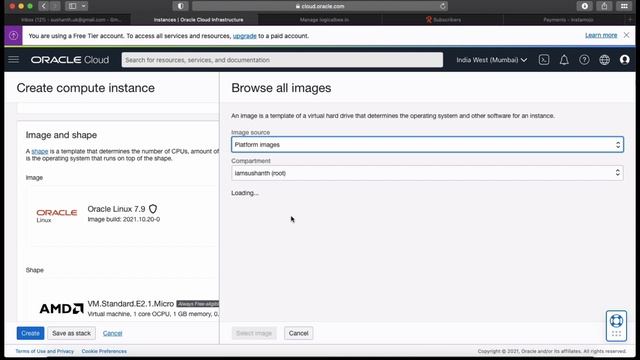The height and width of the screenshot is (360, 640).
Task: Reload the page in address bar
Action: point(442,6)
